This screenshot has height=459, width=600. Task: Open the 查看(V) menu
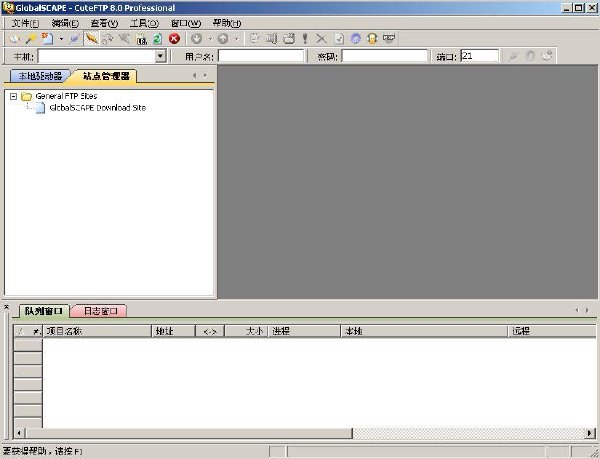point(104,23)
